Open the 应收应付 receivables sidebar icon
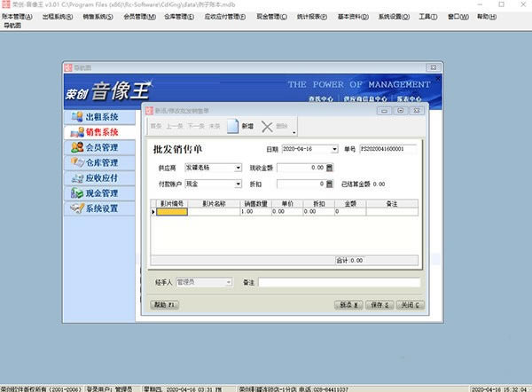 tap(77, 178)
